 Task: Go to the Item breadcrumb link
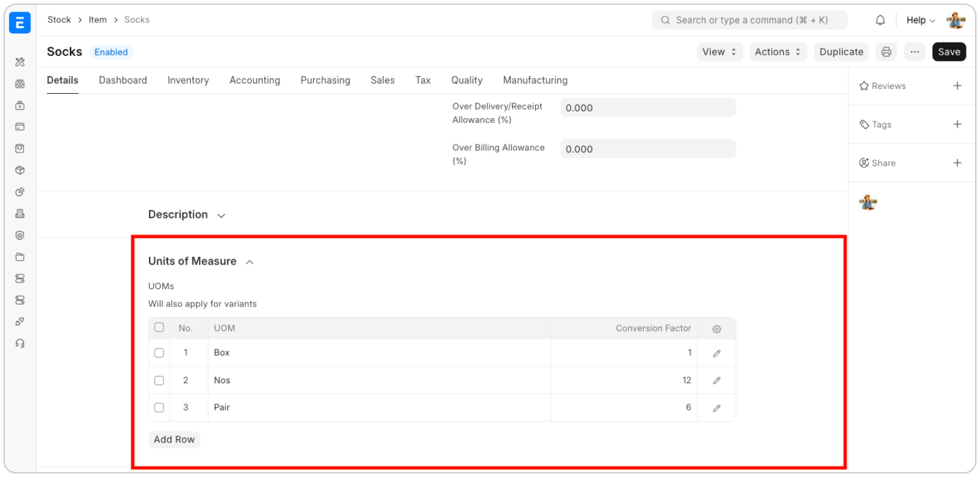coord(98,19)
